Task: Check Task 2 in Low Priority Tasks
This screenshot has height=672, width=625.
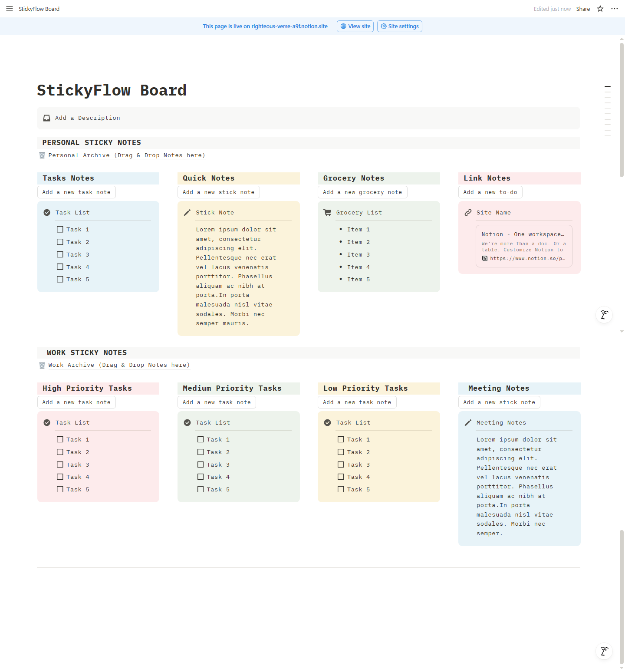Action: [x=341, y=452]
